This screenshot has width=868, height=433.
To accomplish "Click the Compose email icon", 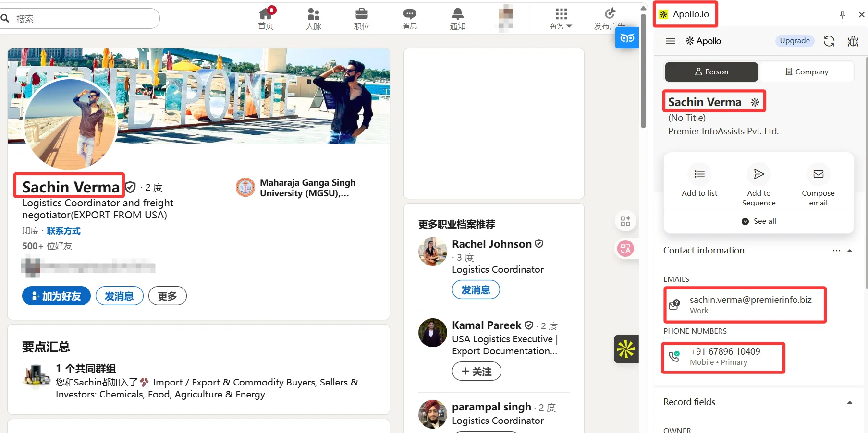I will [x=819, y=174].
